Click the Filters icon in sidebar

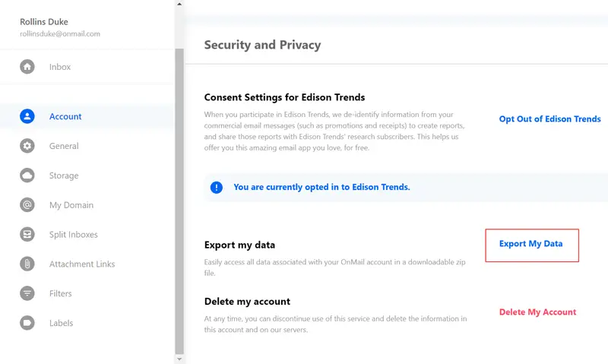(x=27, y=293)
